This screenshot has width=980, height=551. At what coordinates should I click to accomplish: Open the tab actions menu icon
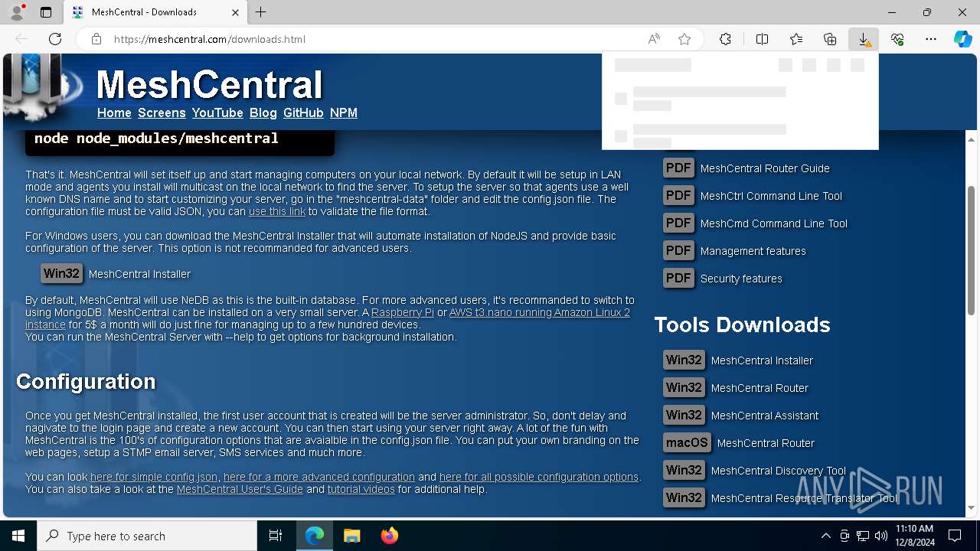(x=46, y=12)
